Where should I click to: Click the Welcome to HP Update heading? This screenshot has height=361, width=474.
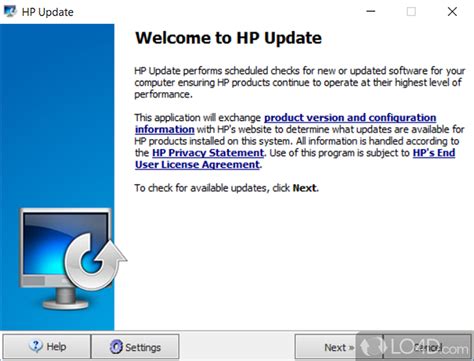click(228, 38)
